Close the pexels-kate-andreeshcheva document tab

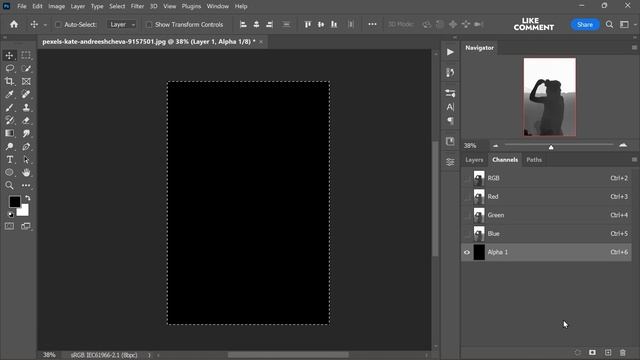coord(261,42)
